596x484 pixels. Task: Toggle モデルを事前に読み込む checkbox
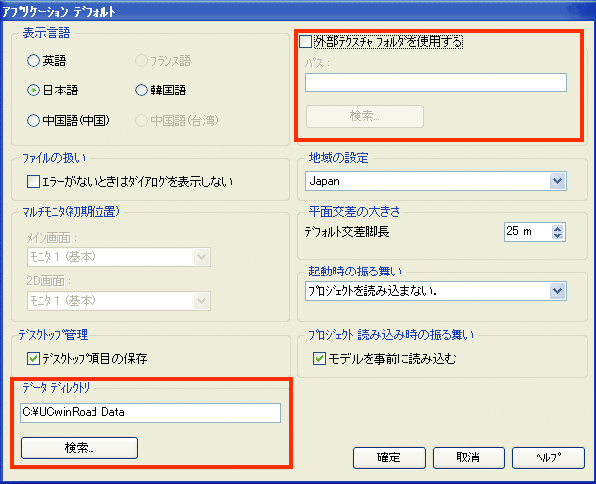tap(319, 358)
